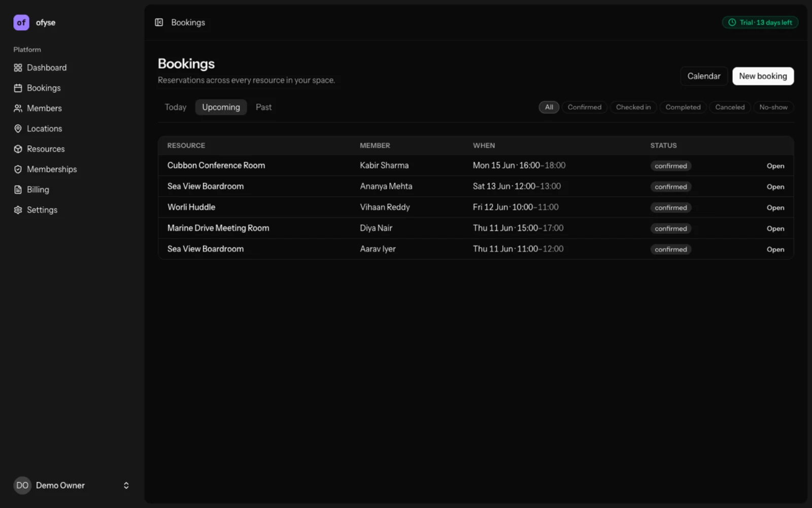Click Mon 15 Jun 16:00–18:00 time
This screenshot has width=812, height=508.
tap(519, 166)
